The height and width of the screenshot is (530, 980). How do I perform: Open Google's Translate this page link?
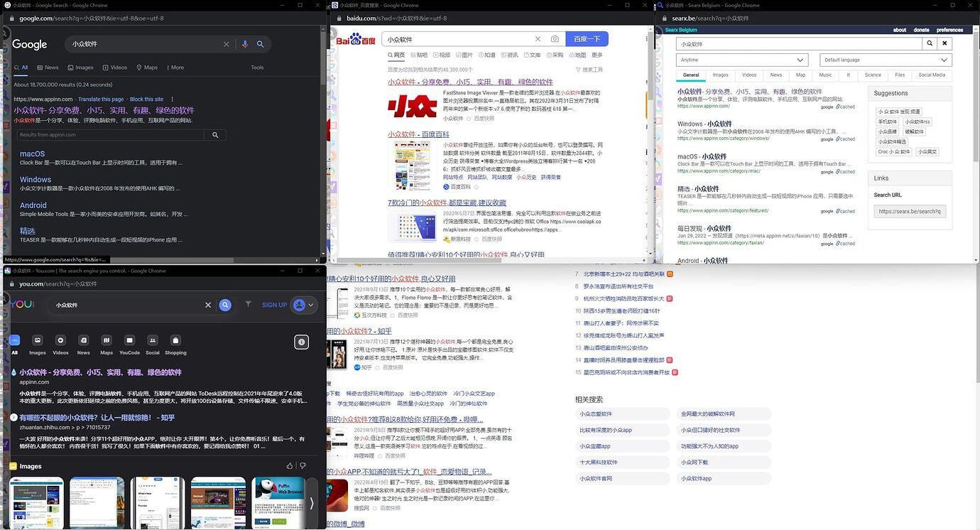point(101,99)
